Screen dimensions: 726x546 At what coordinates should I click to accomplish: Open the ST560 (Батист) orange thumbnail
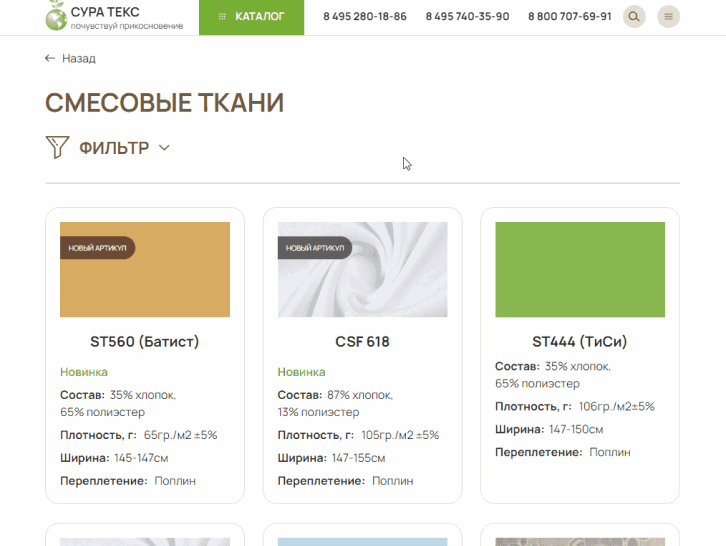click(145, 270)
